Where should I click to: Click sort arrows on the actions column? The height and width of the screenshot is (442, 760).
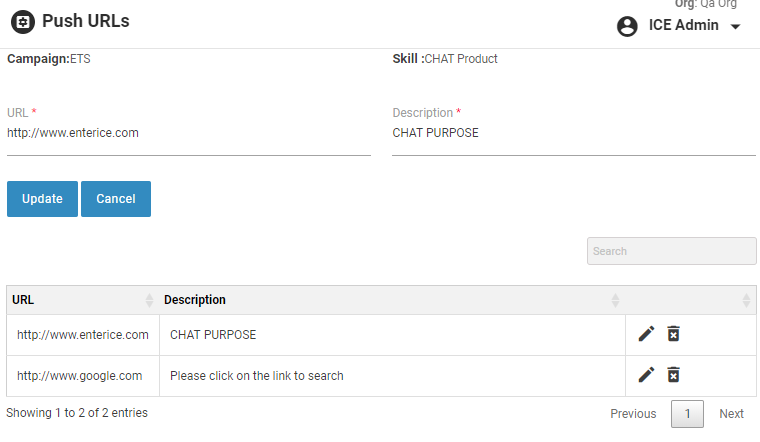tap(746, 300)
